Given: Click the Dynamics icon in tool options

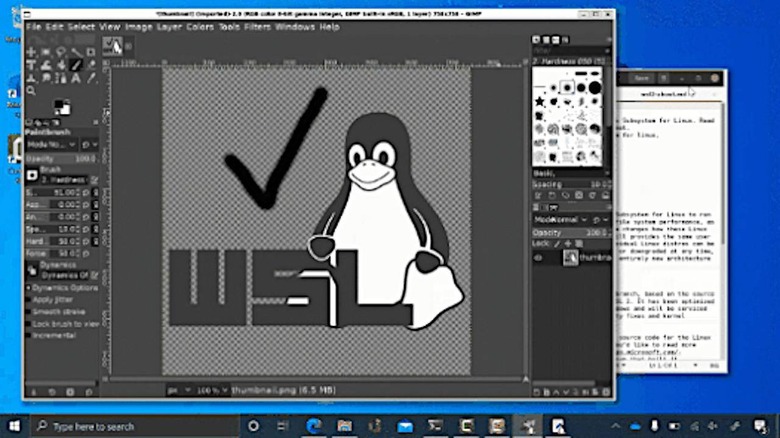Looking at the screenshot, I should pos(32,270).
